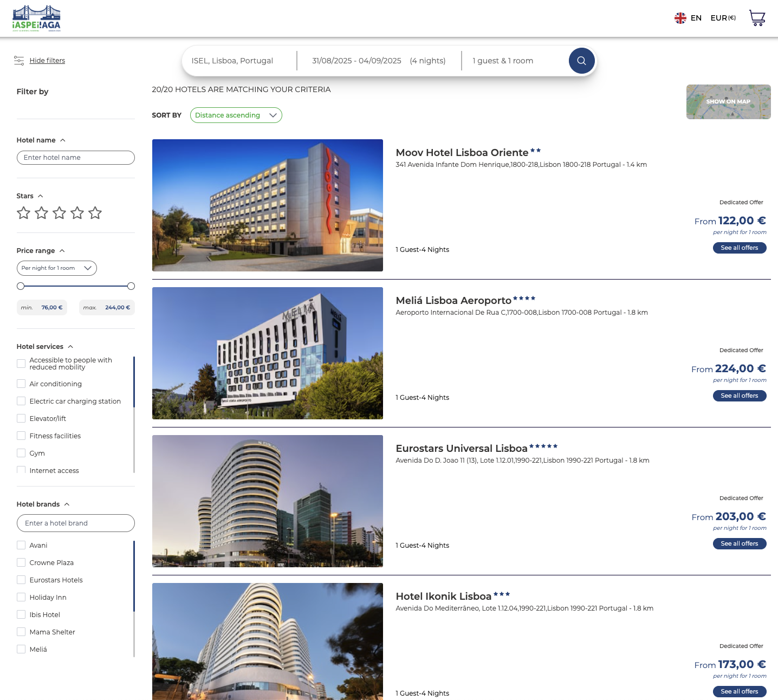See all offers for Hotel Ikonik Lisboa
This screenshot has width=778, height=700.
tap(740, 691)
